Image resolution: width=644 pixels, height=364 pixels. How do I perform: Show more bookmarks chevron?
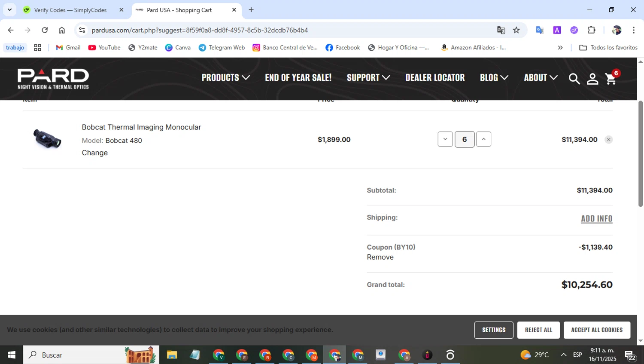coord(560,48)
